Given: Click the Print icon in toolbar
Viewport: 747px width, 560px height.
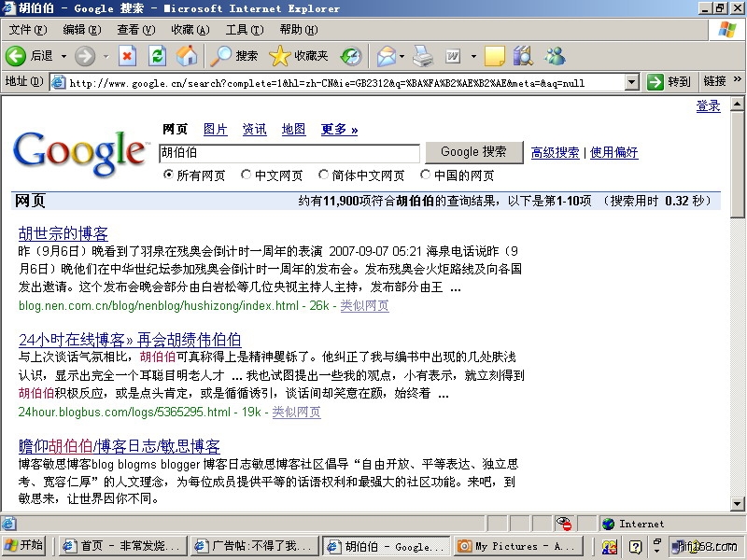Looking at the screenshot, I should [423, 57].
